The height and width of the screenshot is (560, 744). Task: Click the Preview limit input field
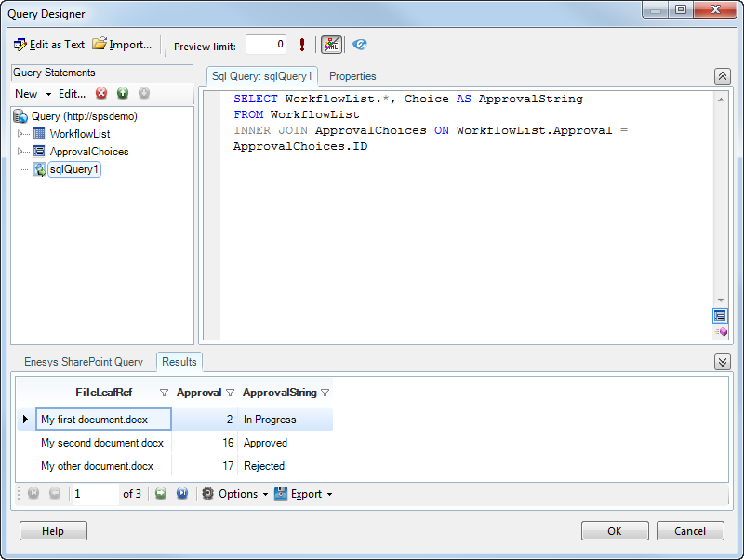tap(266, 45)
